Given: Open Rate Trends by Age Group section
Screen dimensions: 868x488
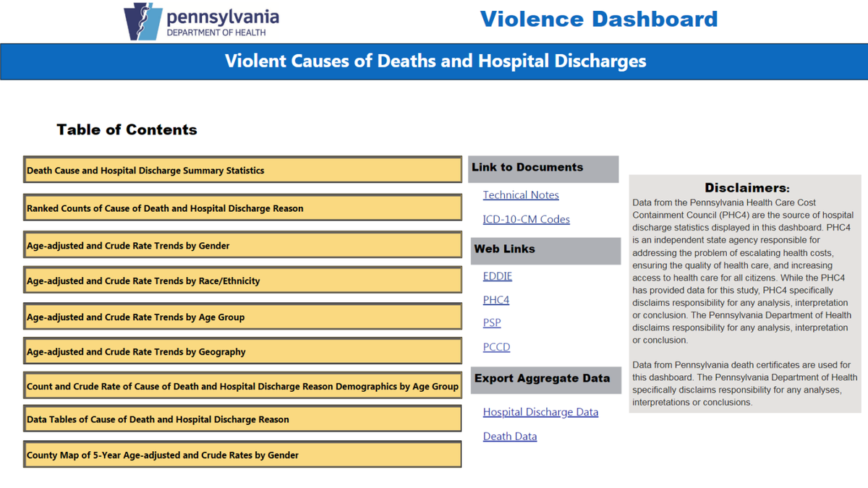Looking at the screenshot, I should point(242,316).
